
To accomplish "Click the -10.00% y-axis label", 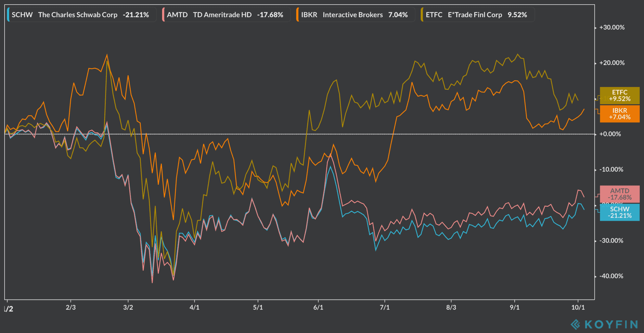I will [611, 169].
